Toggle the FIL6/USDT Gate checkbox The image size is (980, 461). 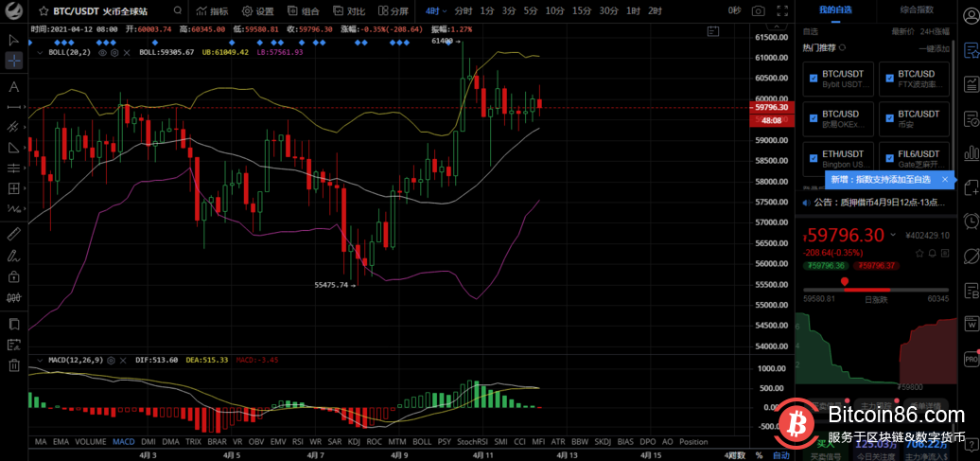point(888,154)
